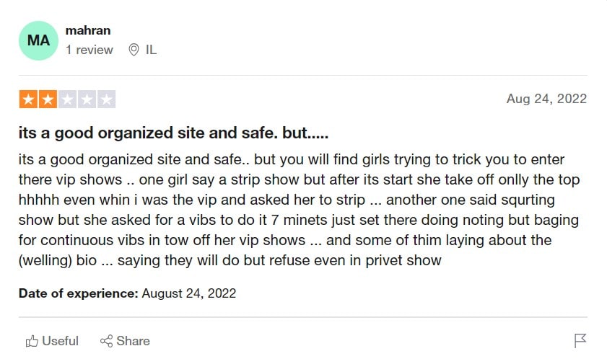Click the August 24, 2022 experience date
Screen dimensions: 607x364
pos(189,293)
